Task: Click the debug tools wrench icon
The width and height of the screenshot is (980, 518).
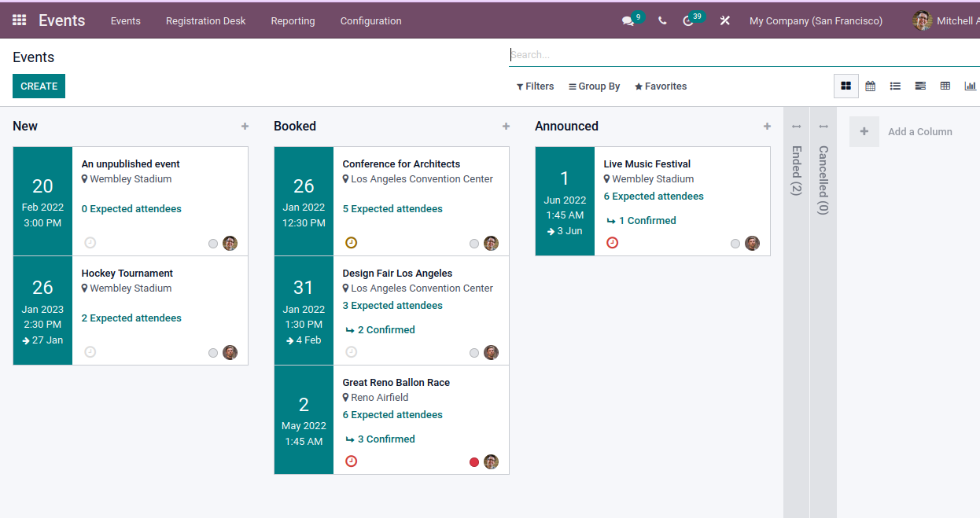Action: [724, 21]
